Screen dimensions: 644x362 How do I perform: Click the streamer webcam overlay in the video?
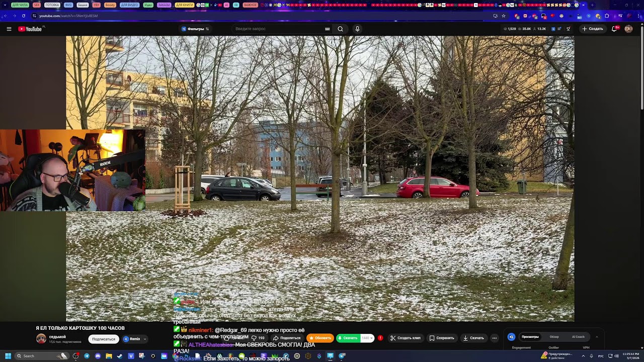(72, 170)
